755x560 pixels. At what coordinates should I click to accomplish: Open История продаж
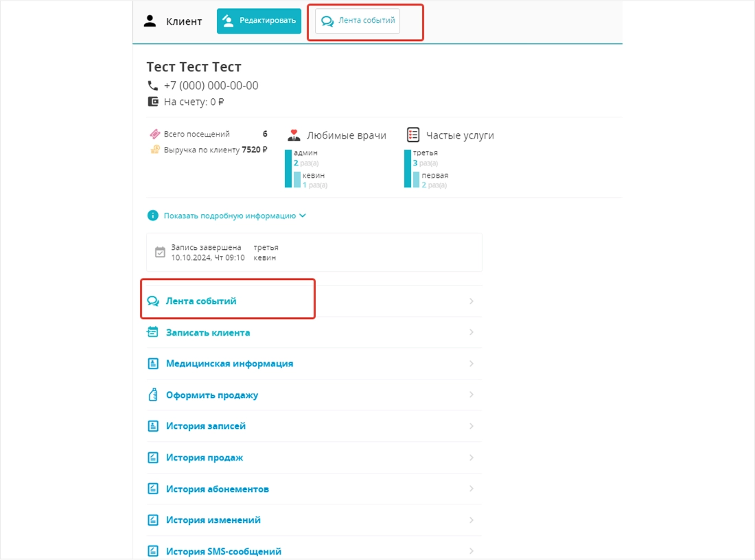tap(314, 458)
